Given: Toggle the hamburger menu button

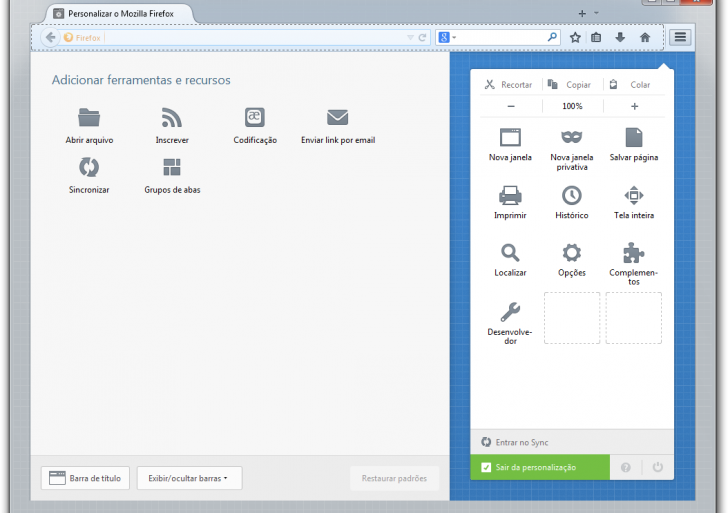Looking at the screenshot, I should tap(680, 37).
